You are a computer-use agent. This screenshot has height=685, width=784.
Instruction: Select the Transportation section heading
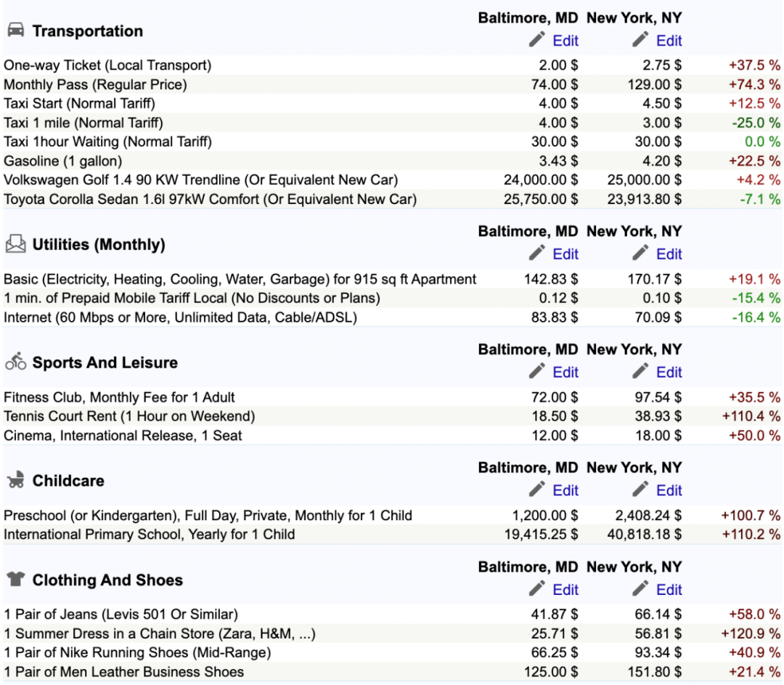click(88, 31)
